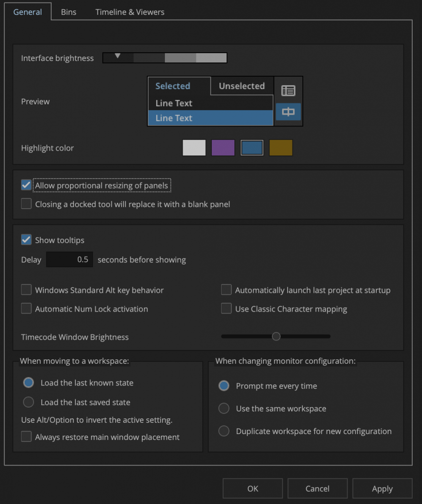Click the Timecode Window Brightness slider handle

click(x=276, y=337)
